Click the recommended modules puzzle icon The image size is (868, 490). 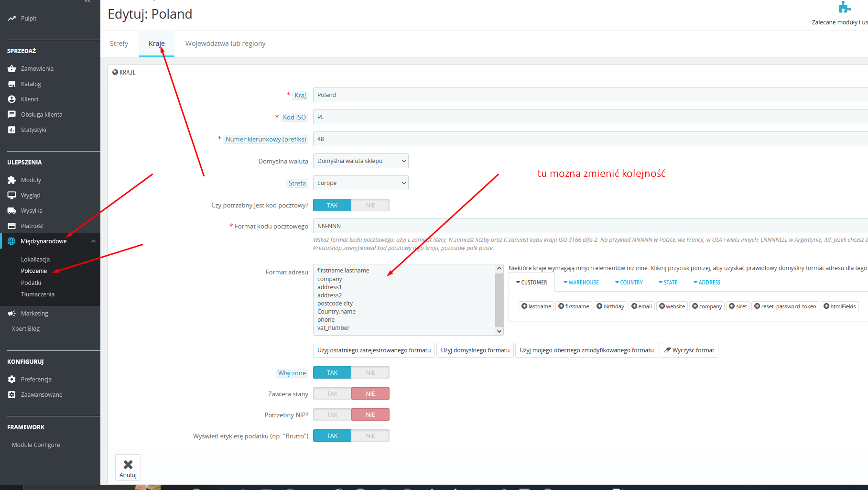845,7
